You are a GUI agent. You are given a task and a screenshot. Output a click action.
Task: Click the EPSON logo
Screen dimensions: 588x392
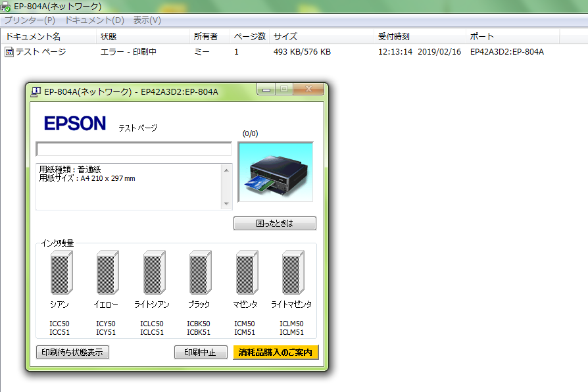(x=75, y=123)
